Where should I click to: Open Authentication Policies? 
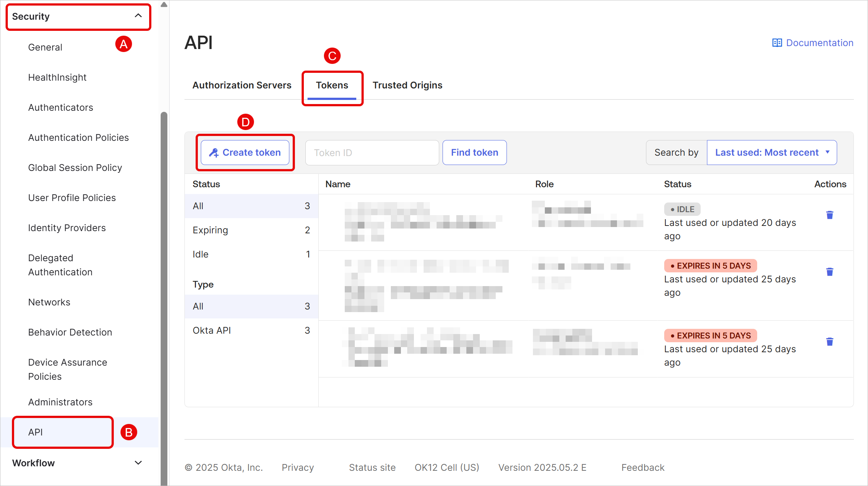[x=78, y=137]
